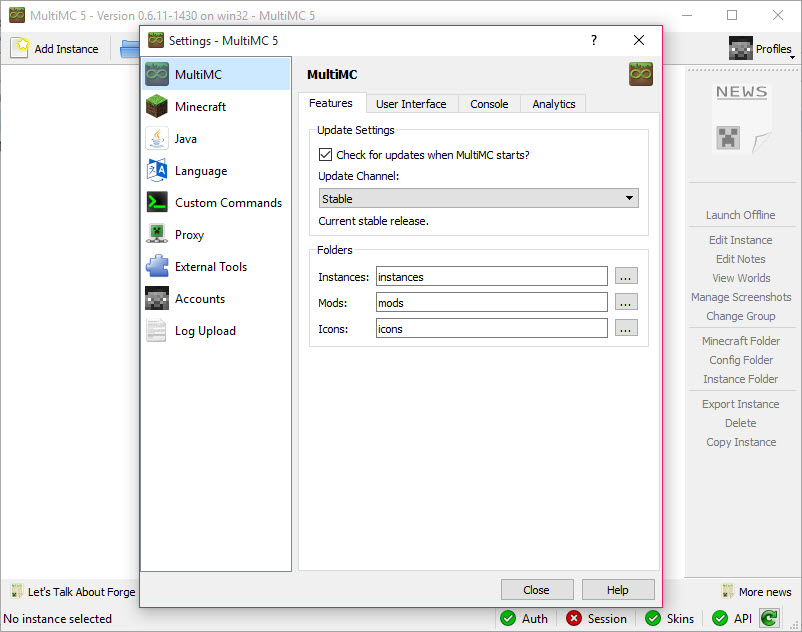802x632 pixels.
Task: Toggle Check for updates when MultiMC starts
Action: click(x=325, y=154)
